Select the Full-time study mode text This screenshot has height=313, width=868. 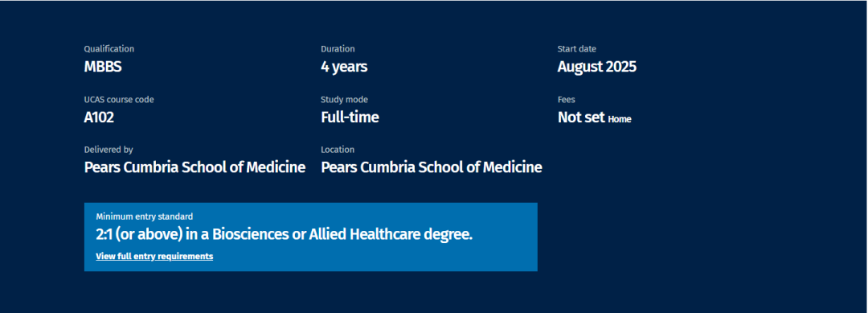[x=350, y=117]
